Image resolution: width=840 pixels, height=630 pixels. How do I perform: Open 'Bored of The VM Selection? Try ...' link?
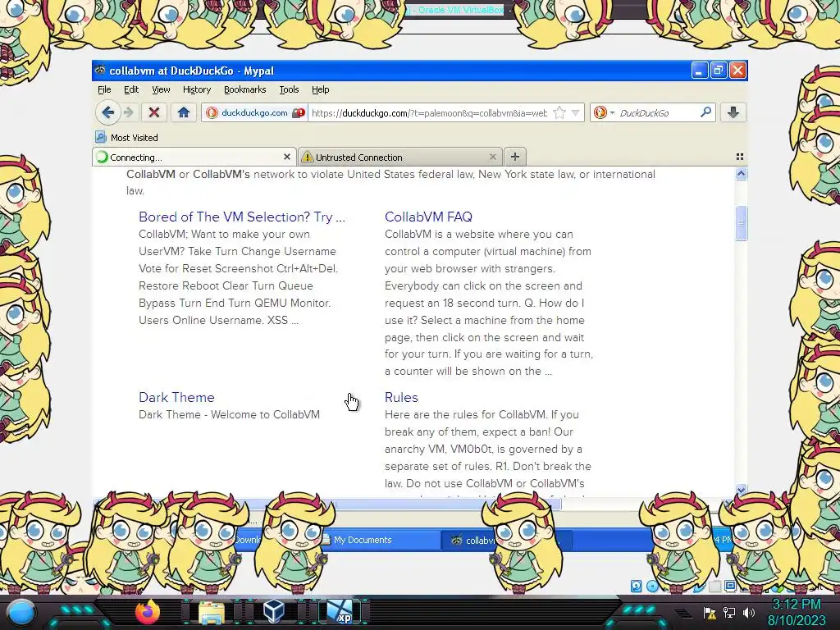click(242, 217)
